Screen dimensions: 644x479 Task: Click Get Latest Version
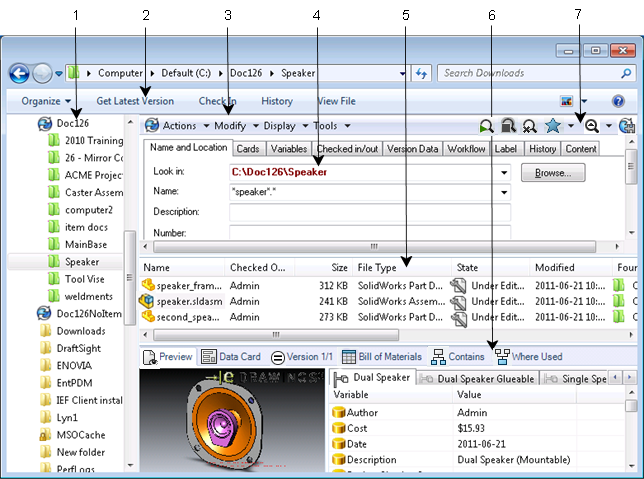(x=135, y=101)
